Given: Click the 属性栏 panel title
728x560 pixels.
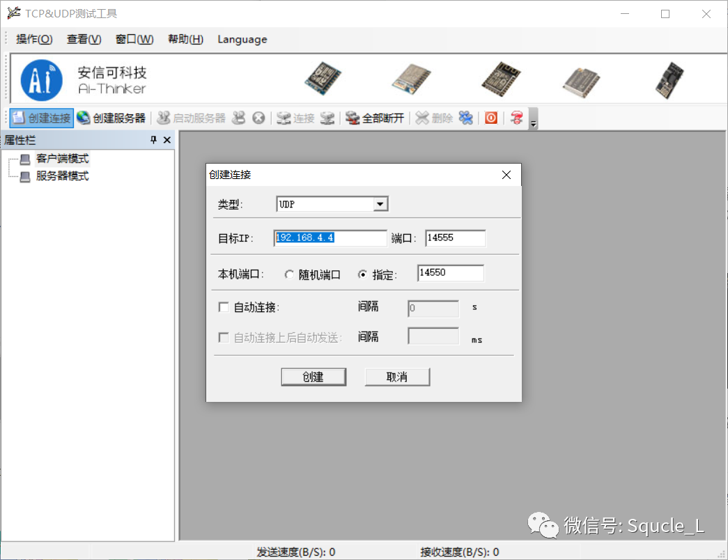Looking at the screenshot, I should click(x=20, y=140).
